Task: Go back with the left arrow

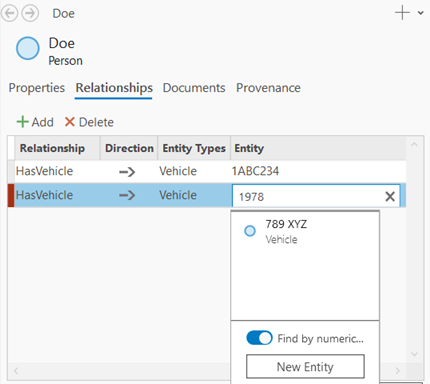Action: [x=9, y=13]
